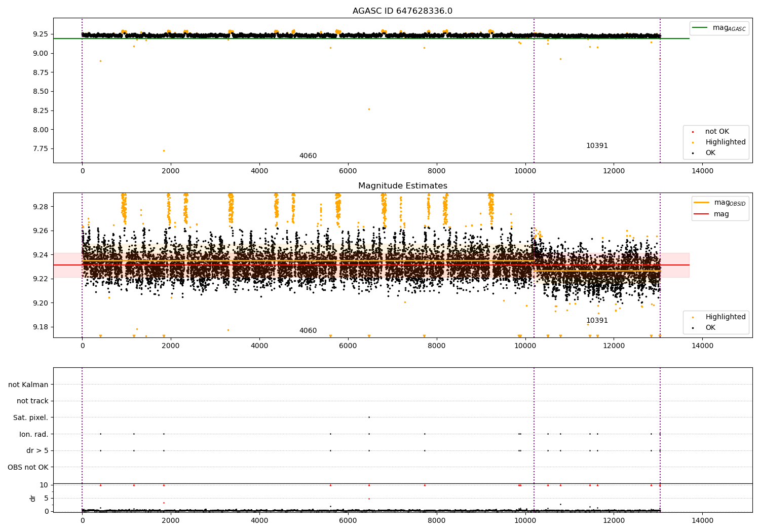Click the 8.50 tick on top y-axis

click(41, 92)
